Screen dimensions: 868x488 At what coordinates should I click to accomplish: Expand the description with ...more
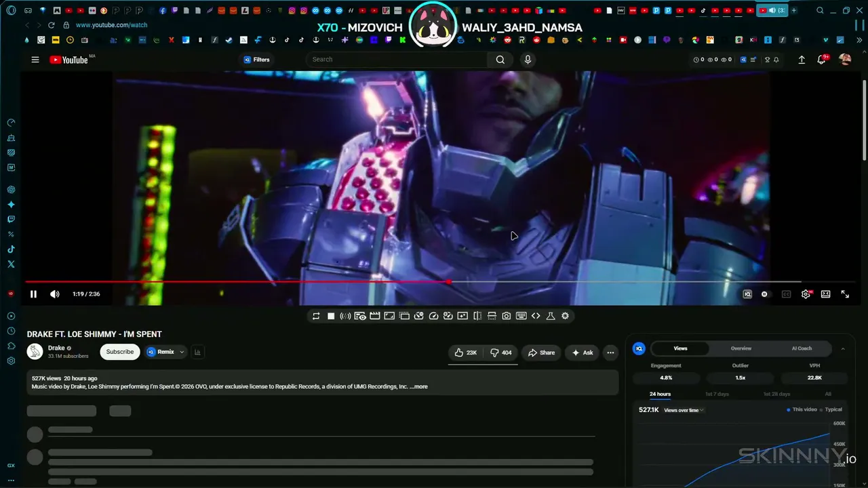pos(418,387)
